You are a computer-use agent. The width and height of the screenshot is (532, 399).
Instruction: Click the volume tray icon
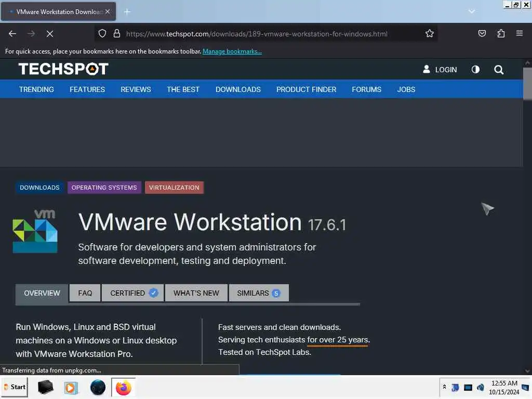coord(480,387)
